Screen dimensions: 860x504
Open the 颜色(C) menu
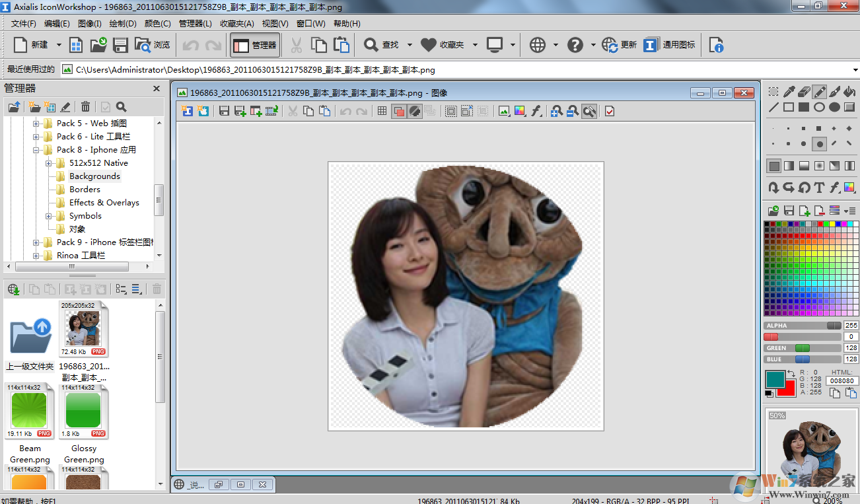pos(157,24)
